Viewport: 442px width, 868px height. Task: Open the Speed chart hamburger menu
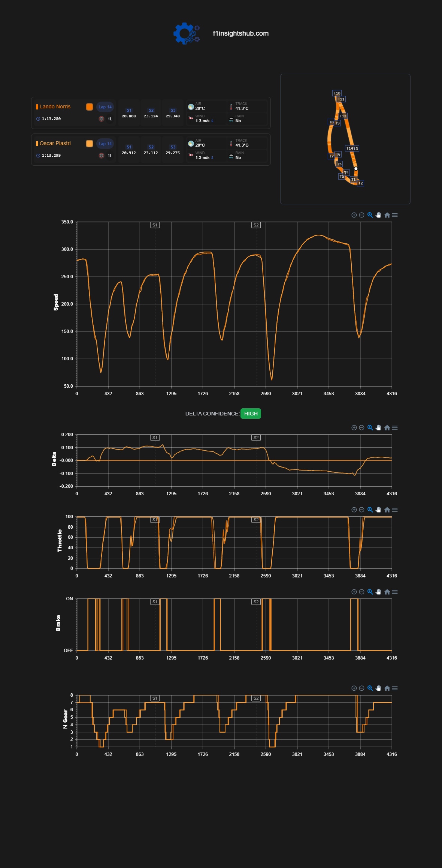coord(395,215)
